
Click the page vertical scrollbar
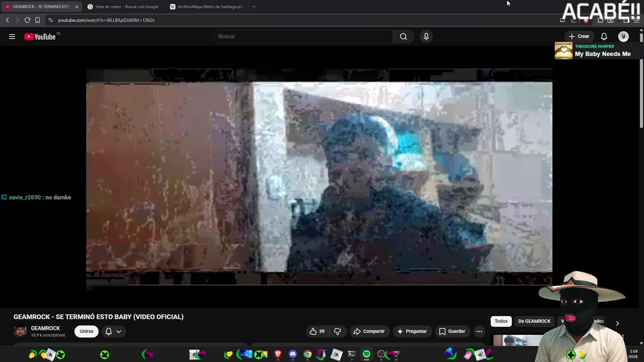click(x=641, y=80)
